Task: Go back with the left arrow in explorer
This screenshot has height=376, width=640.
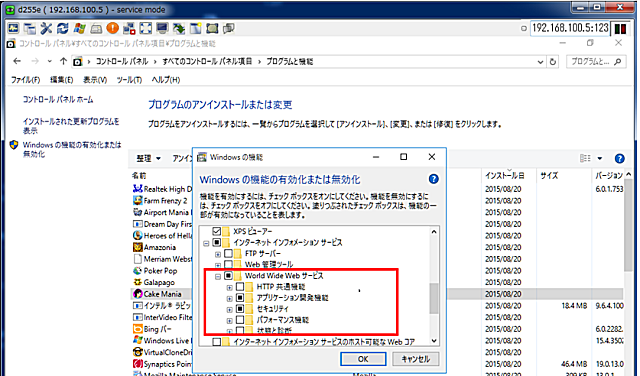Action: coord(17,61)
